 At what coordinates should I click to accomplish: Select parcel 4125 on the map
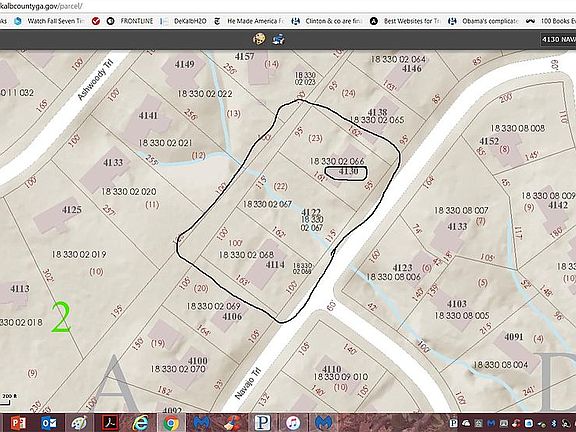(x=72, y=209)
